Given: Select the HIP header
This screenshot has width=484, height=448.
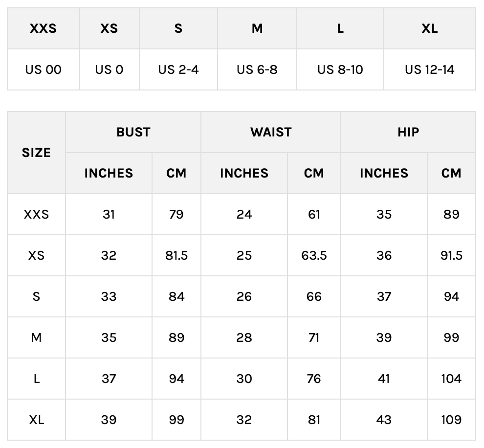Looking at the screenshot, I should (x=408, y=132).
